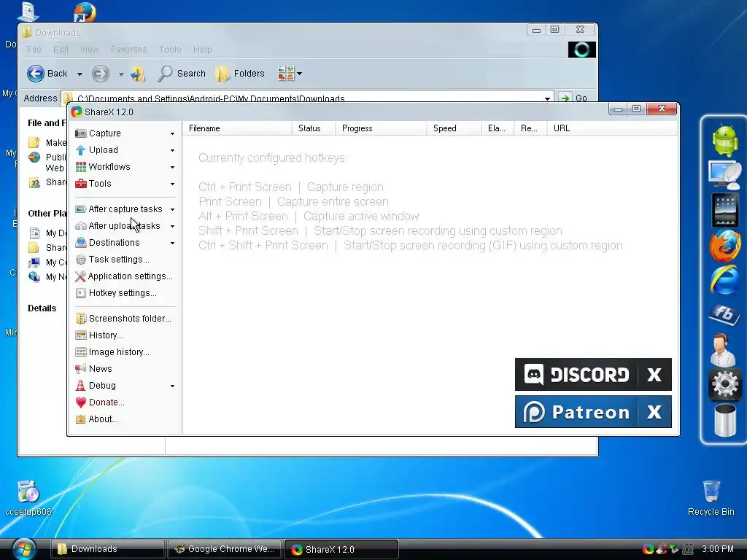
Task: Expand the Destinations submenu arrow
Action: click(x=172, y=243)
